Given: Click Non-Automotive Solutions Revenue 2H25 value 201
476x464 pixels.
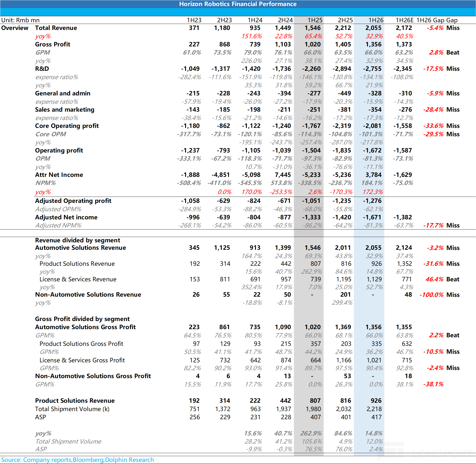Looking at the screenshot, I should 345,295.
